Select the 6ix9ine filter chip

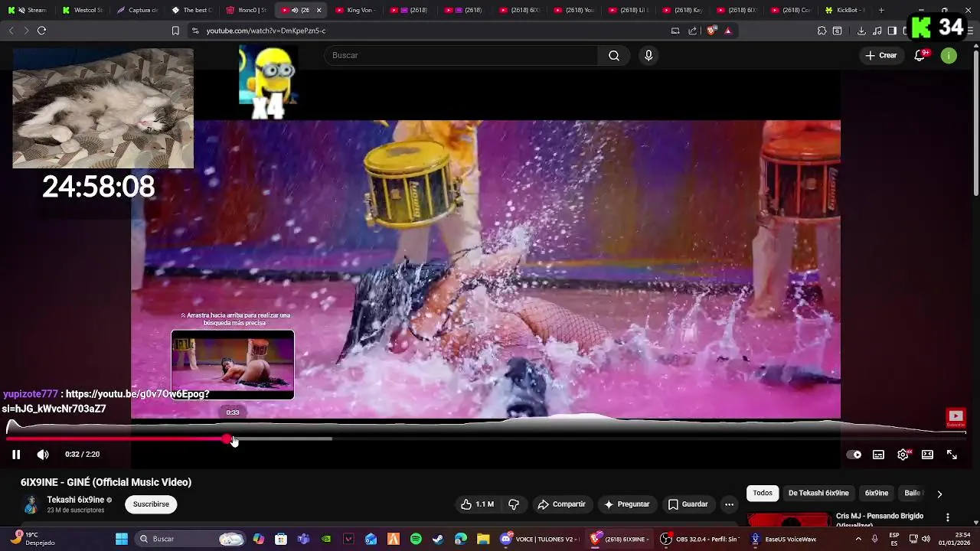pos(877,494)
